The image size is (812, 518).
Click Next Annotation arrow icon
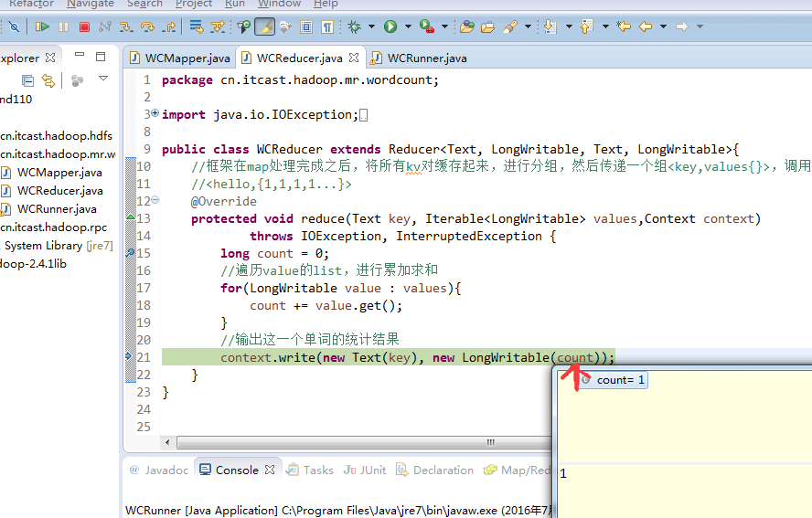pyautogui.click(x=550, y=26)
